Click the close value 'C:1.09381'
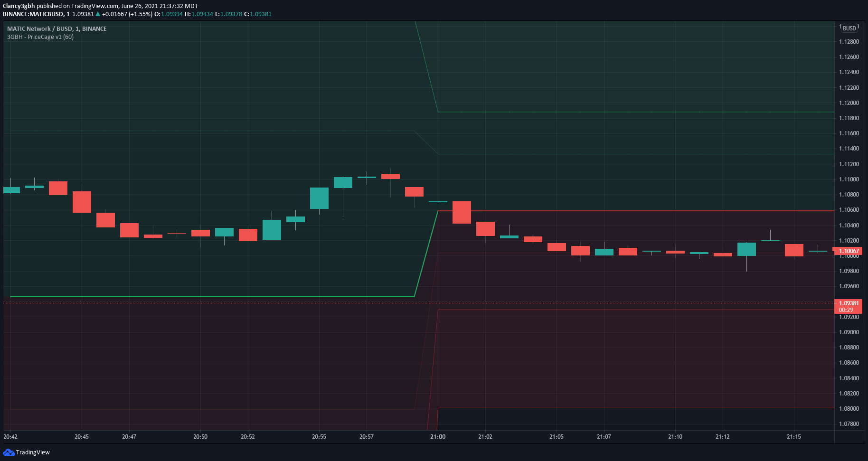868x461 pixels. [x=258, y=14]
